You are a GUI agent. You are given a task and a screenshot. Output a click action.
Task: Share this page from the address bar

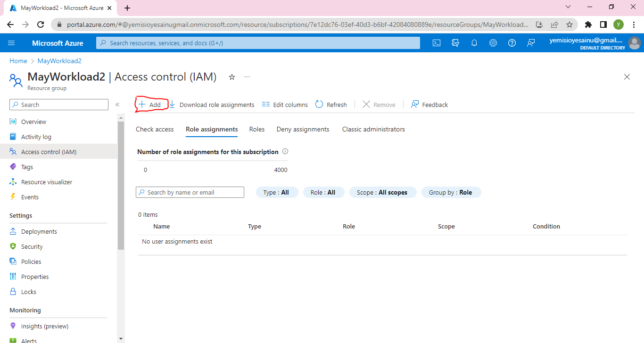pos(554,24)
